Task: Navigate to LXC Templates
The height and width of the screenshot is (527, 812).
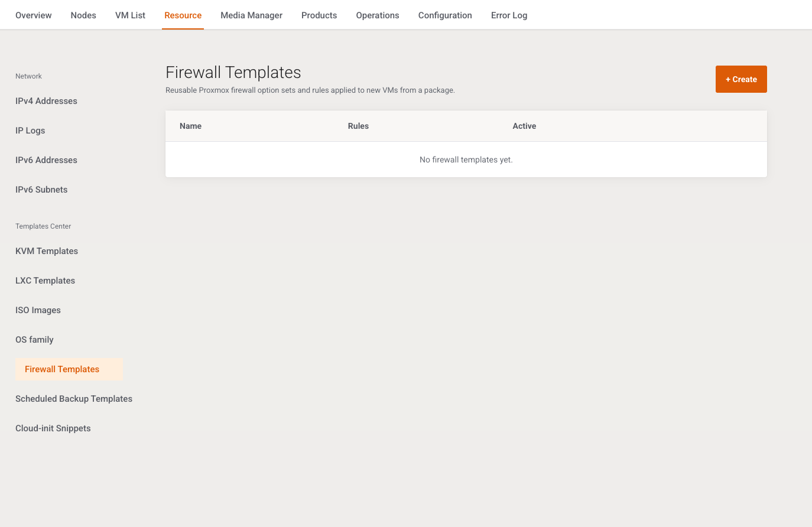Action: click(45, 281)
